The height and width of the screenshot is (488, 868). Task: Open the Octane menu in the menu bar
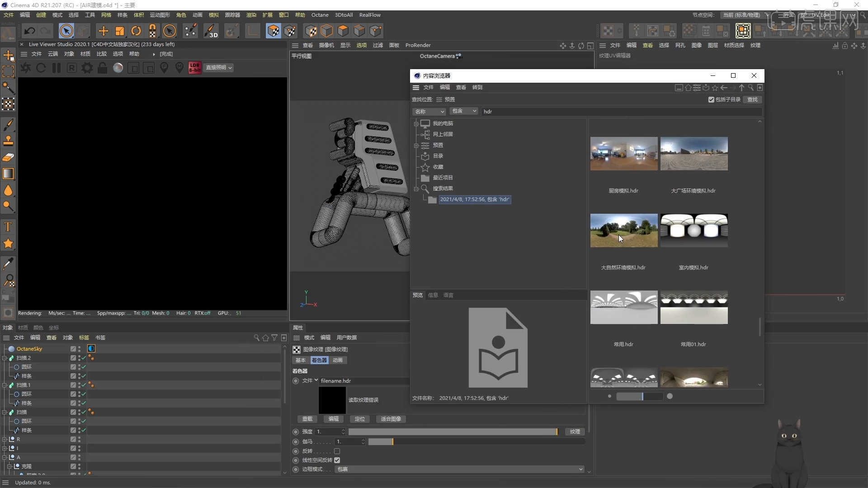tap(320, 14)
